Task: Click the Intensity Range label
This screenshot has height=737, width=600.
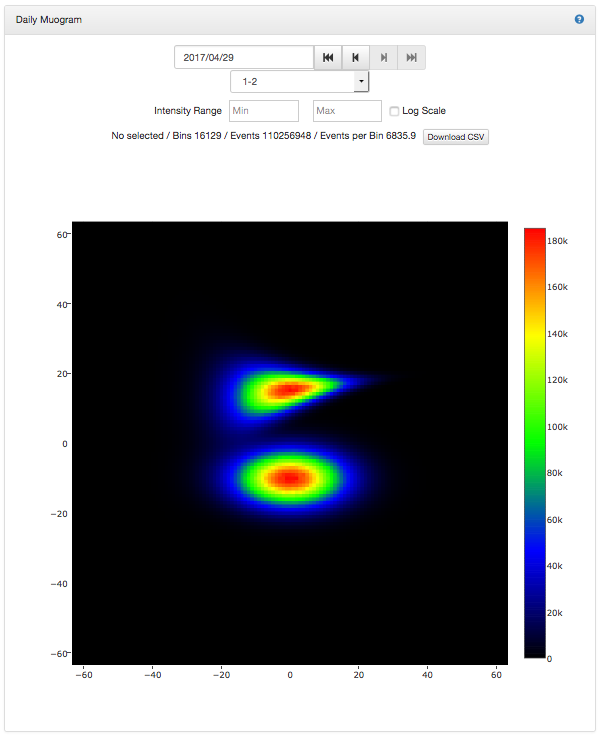Action: pos(188,111)
